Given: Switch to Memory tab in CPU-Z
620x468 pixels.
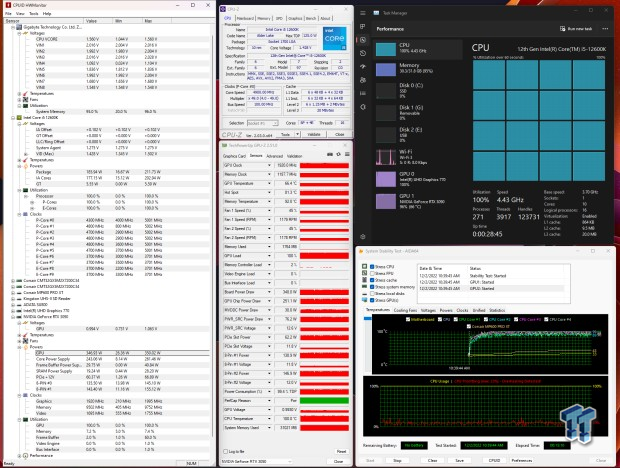Looking at the screenshot, I should pos(264,18).
